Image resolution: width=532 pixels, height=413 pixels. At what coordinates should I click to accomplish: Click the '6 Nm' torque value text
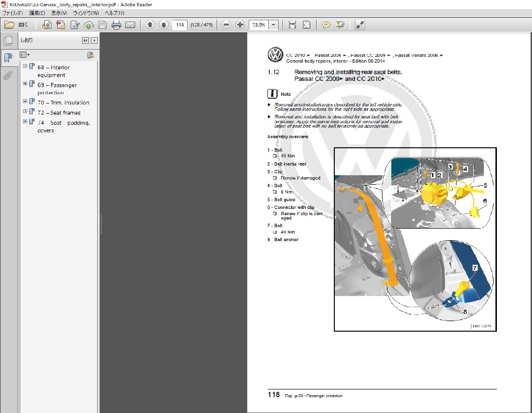pyautogui.click(x=287, y=192)
